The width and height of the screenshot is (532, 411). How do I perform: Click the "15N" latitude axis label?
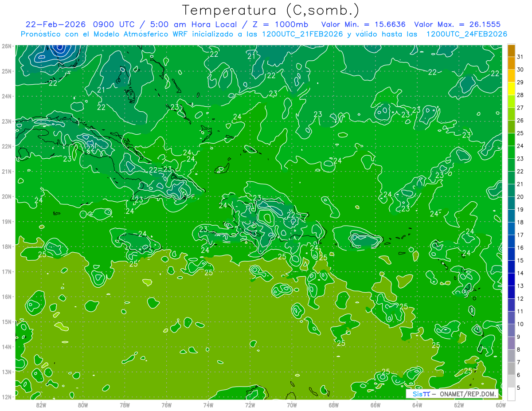(x=6, y=321)
